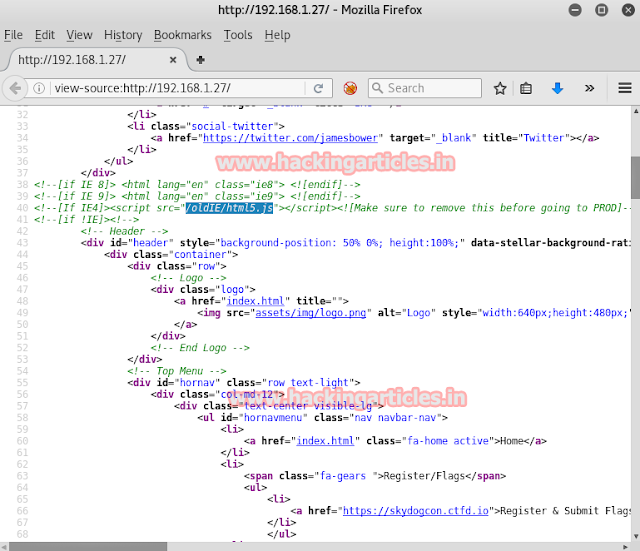Open index.html link on line 60

pyautogui.click(x=325, y=441)
